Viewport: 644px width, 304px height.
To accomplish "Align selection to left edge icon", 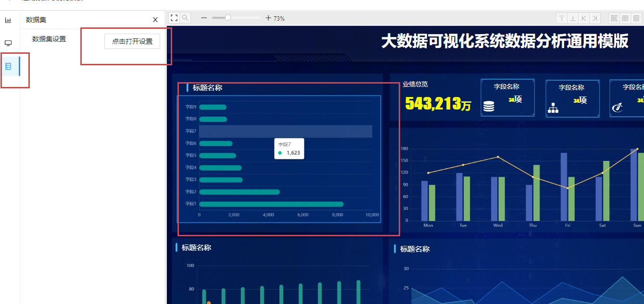I will tap(584, 18).
